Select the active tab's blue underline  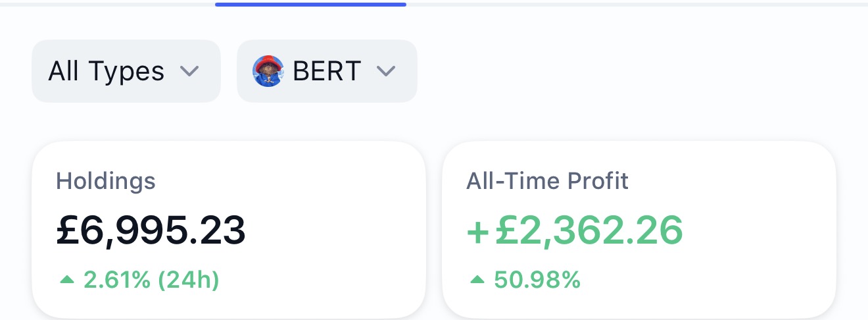(310, 4)
